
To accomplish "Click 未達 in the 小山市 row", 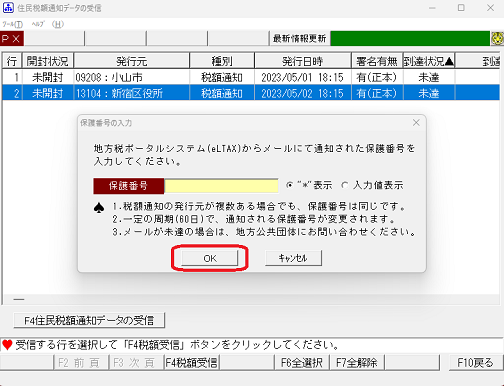I will point(429,77).
